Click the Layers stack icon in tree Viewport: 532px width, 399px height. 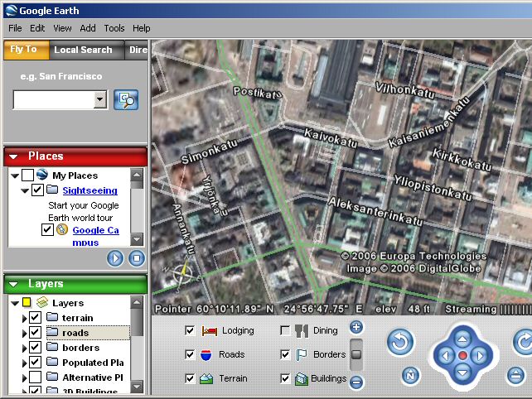42,302
